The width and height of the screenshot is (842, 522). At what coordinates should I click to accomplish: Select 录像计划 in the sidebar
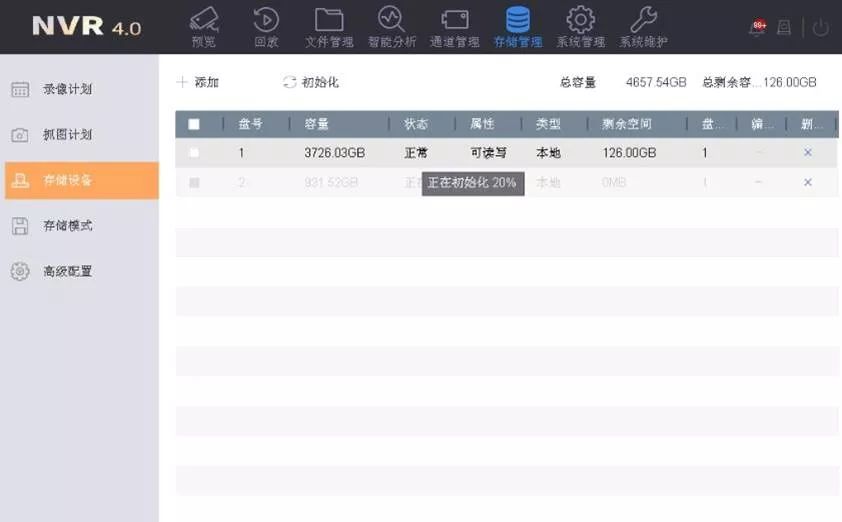point(67,89)
